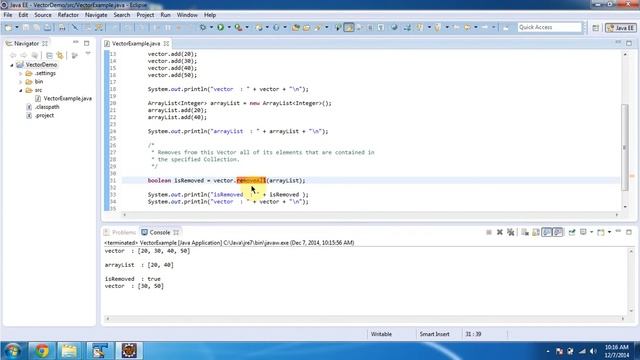Open the Navigator View Menu dropdown
Image resolution: width=640 pixels, height=360 pixels.
pos(88,54)
